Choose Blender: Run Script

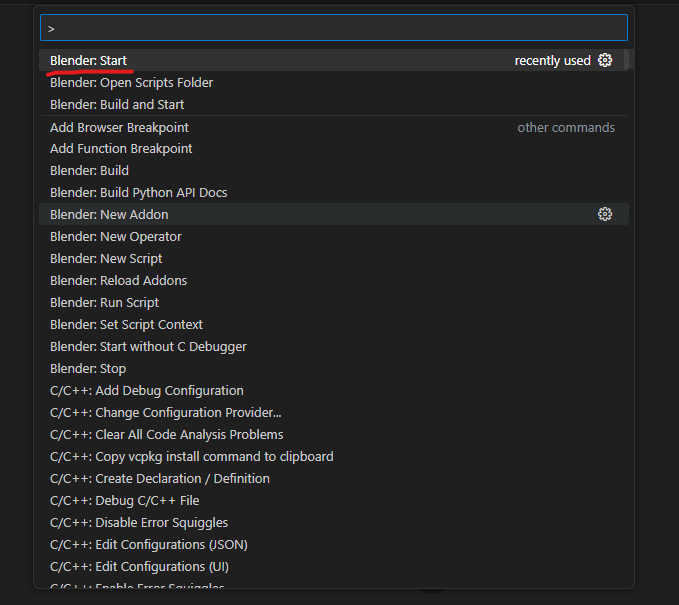tap(334, 302)
